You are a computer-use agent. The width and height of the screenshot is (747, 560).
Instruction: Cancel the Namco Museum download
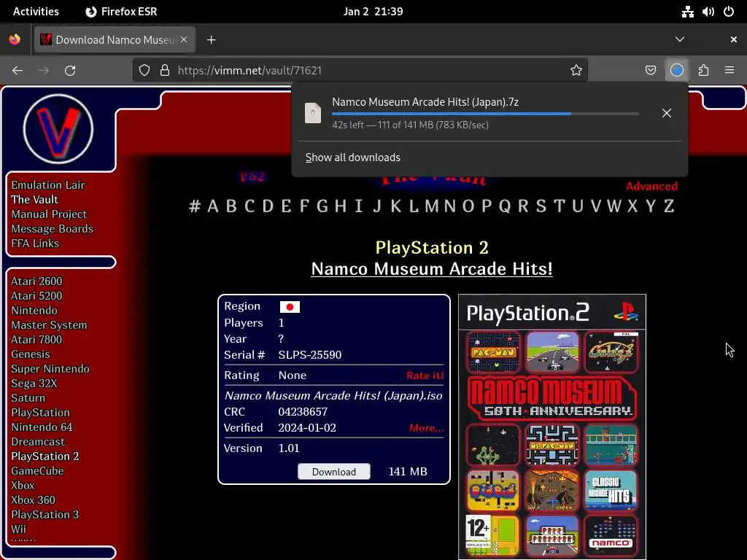coord(667,113)
